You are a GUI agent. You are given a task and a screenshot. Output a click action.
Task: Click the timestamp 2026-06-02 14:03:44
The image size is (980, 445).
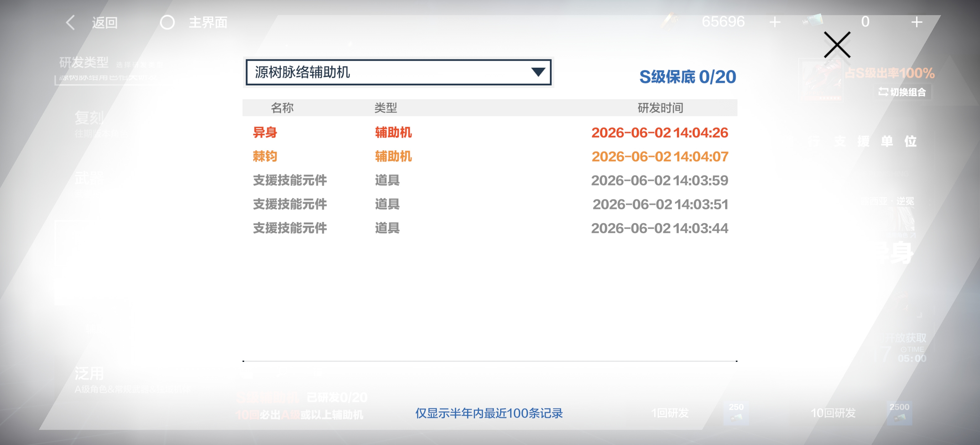point(660,228)
